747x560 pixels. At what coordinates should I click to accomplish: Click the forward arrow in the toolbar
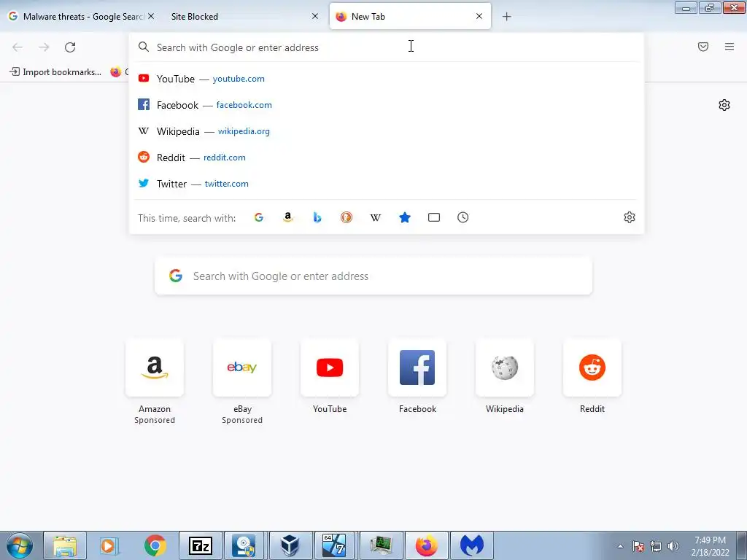pos(44,47)
